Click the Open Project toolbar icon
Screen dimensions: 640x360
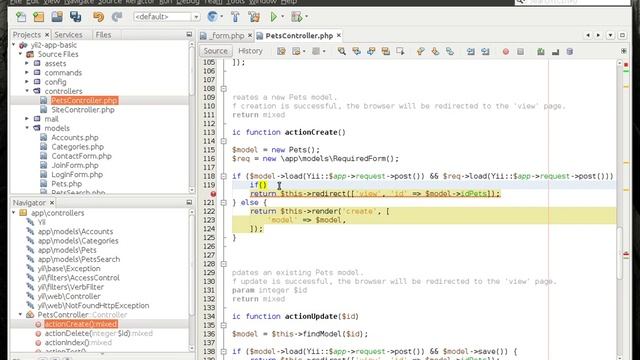[57, 17]
